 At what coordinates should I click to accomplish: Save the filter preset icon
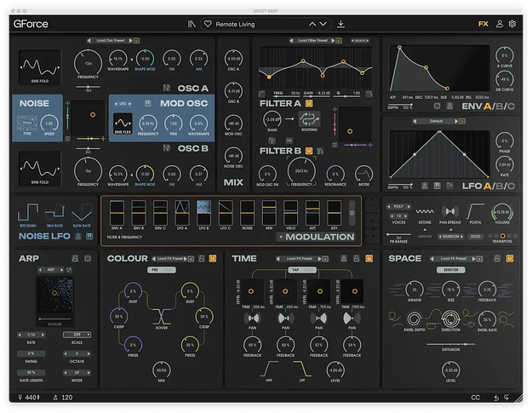pyautogui.click(x=339, y=40)
